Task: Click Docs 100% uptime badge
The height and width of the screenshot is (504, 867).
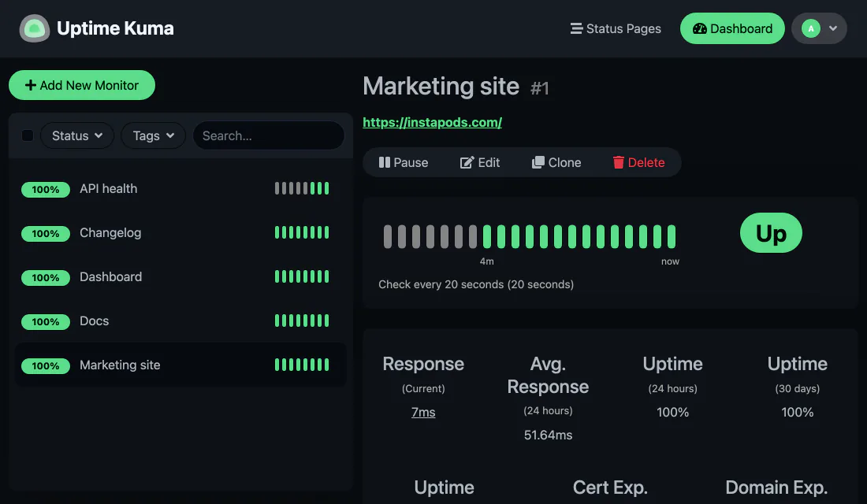Action: (x=46, y=321)
